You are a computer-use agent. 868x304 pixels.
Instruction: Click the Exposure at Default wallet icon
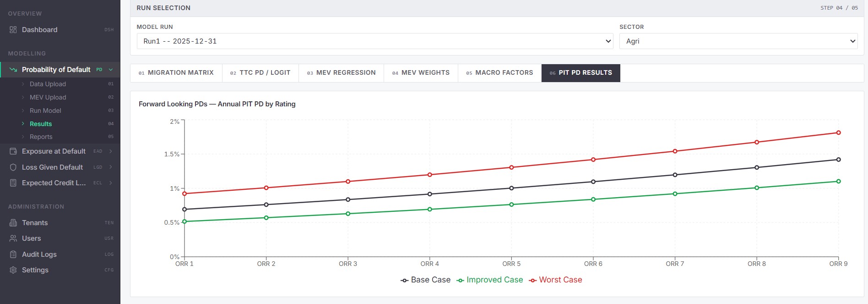13,151
